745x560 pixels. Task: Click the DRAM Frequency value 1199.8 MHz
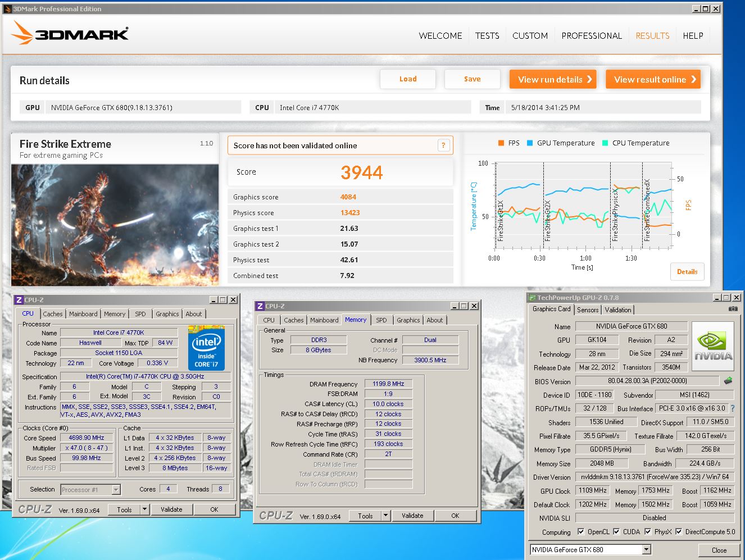388,384
